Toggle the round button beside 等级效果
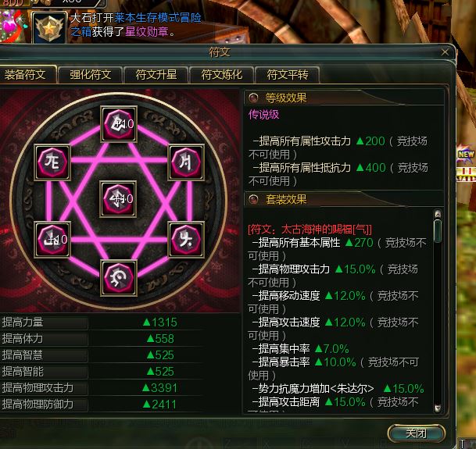This screenshot has height=449, width=476. [x=253, y=98]
